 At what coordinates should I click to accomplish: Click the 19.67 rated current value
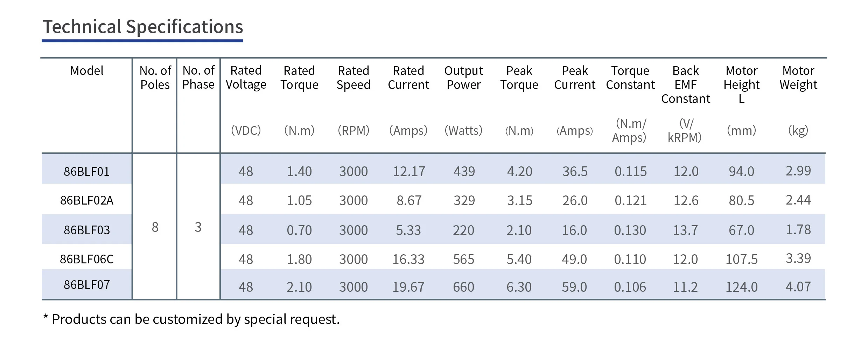[408, 287]
